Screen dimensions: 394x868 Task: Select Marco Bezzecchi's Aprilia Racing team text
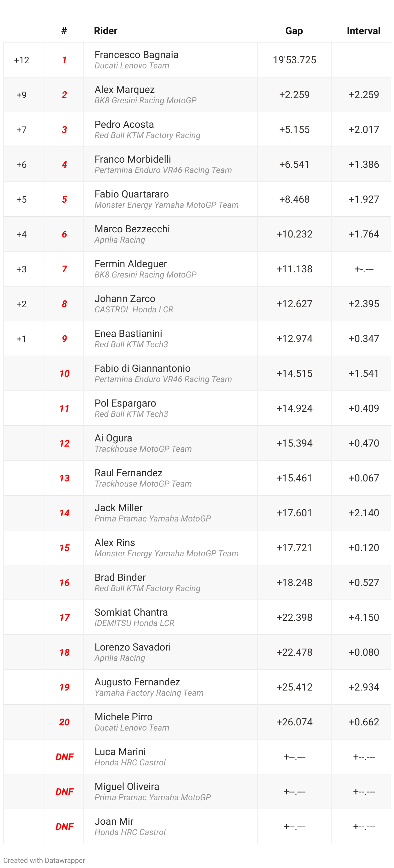[120, 240]
